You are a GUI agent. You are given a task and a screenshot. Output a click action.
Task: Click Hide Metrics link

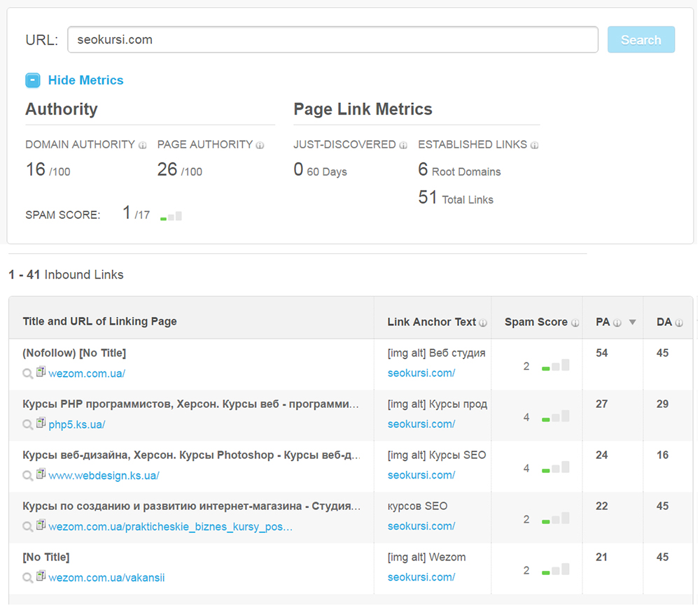click(x=85, y=80)
